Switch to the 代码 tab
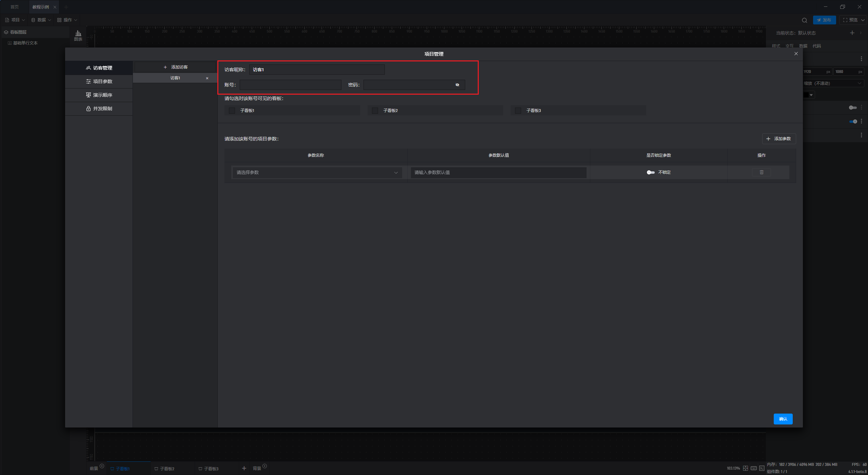868x475 pixels. pyautogui.click(x=816, y=46)
